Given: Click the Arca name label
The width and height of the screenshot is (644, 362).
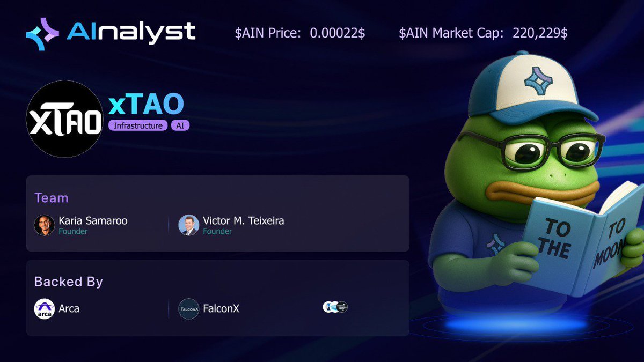Looking at the screenshot, I should [x=69, y=309].
